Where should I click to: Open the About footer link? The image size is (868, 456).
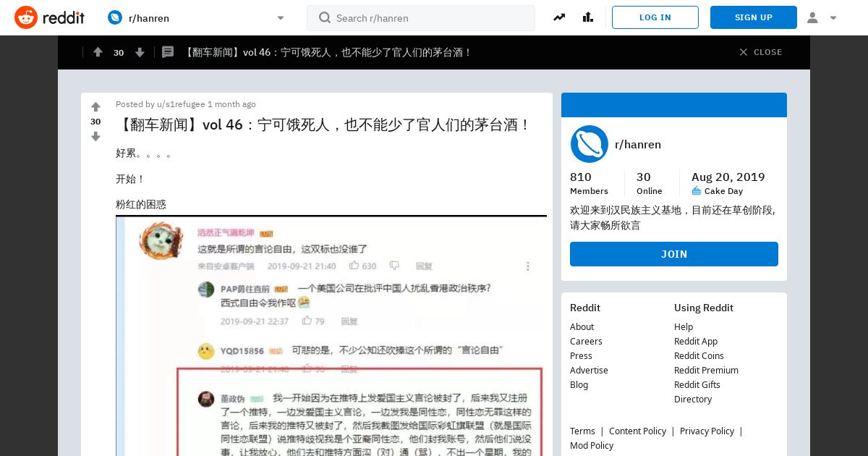[x=582, y=326]
